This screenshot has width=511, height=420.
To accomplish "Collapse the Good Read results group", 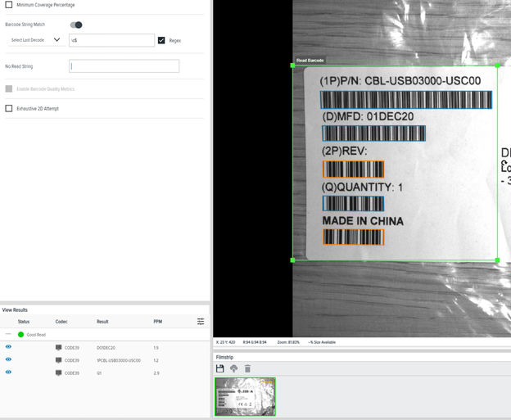I will click(x=8, y=334).
